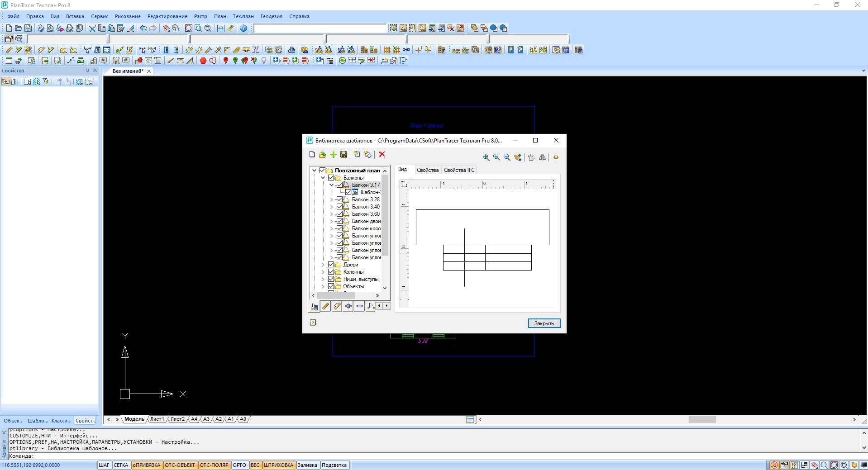This screenshot has width=868, height=470.
Task: Create new library in template dialog
Action: 312,155
